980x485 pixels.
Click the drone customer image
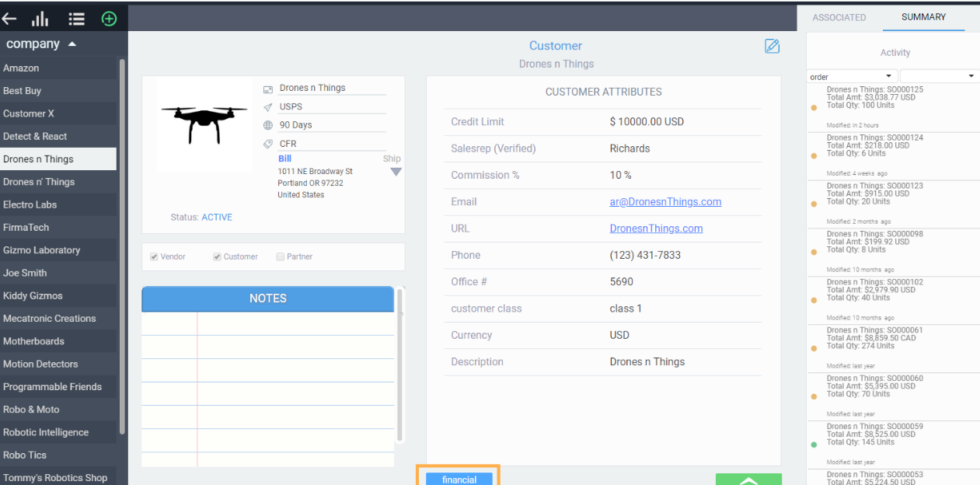204,124
